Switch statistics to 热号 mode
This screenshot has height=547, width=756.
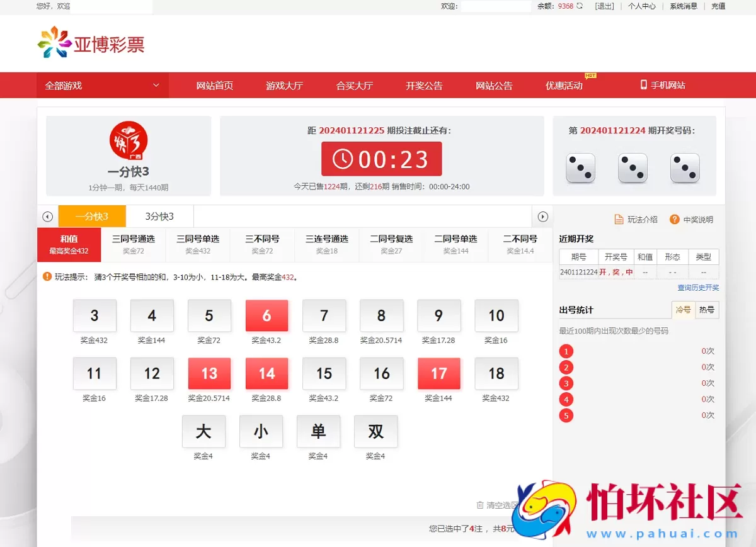click(x=708, y=310)
